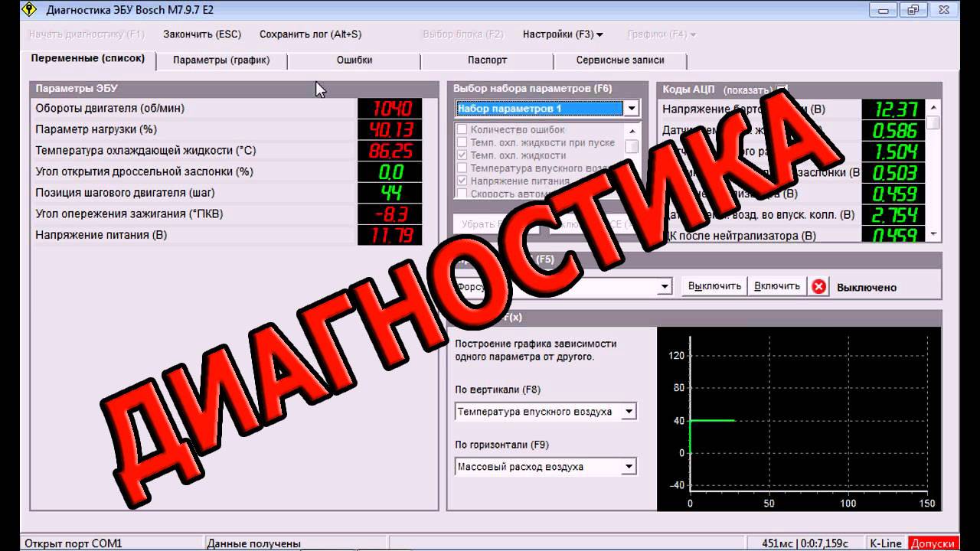Screen dimensions: 980x551
Task: Open the Паспорт tab
Action: coord(488,60)
